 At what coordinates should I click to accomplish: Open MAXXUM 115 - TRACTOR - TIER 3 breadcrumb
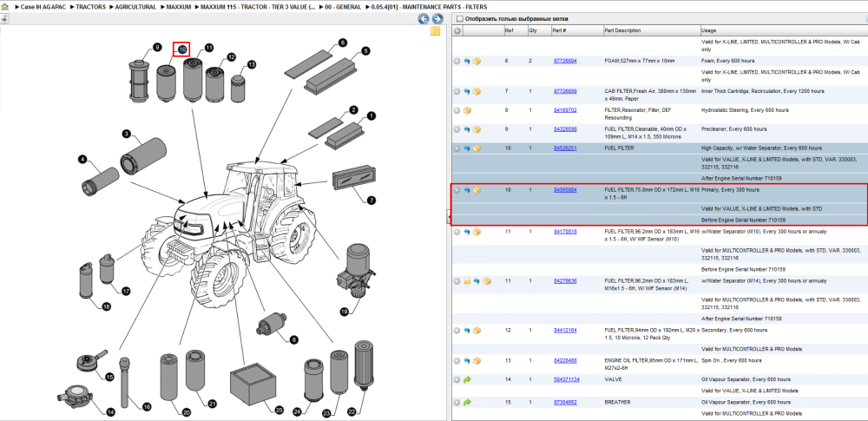258,8
